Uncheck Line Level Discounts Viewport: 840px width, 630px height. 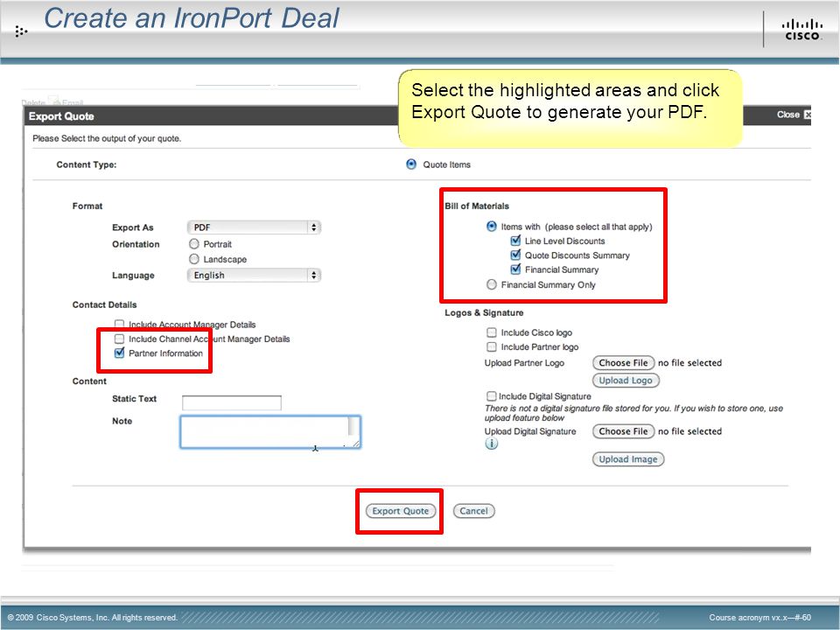[515, 241]
